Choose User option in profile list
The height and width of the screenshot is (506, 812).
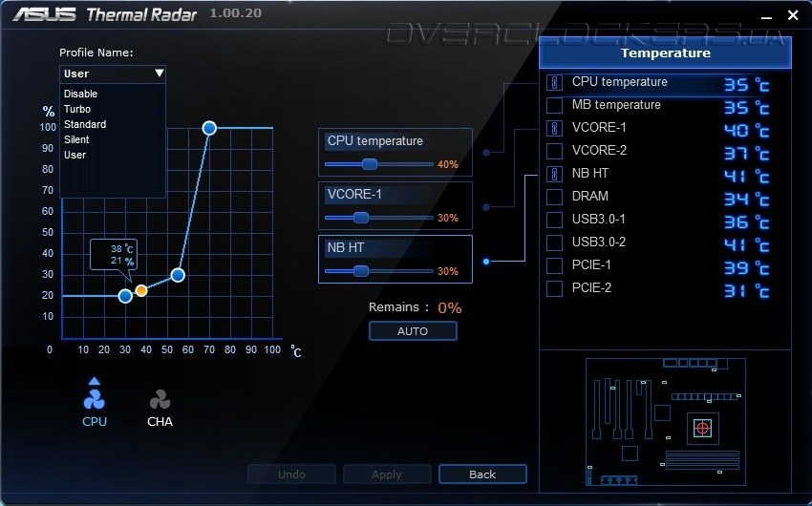(x=75, y=155)
